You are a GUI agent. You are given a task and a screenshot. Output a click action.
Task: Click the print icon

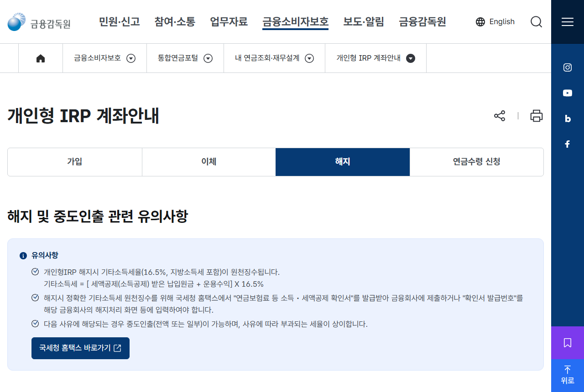pos(537,116)
